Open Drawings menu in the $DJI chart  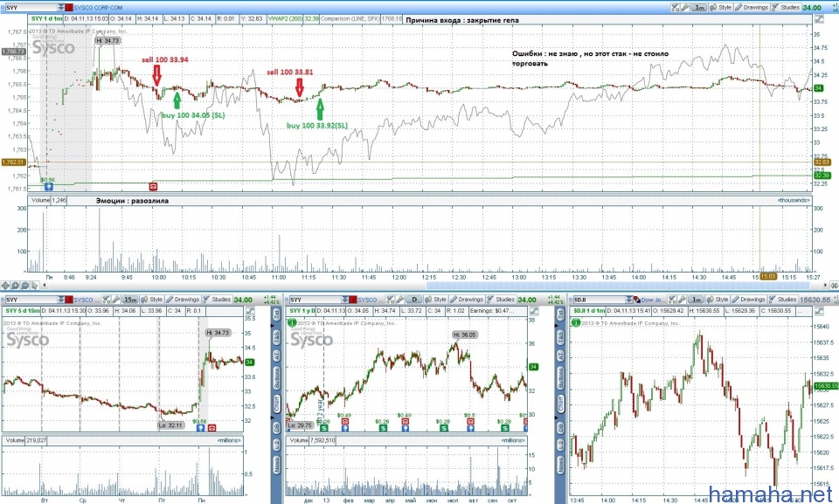point(749,300)
